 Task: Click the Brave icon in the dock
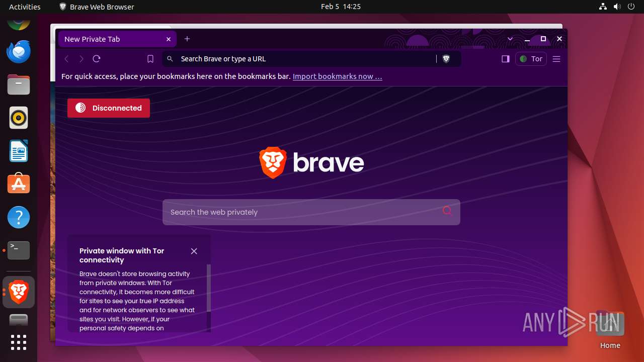(19, 292)
